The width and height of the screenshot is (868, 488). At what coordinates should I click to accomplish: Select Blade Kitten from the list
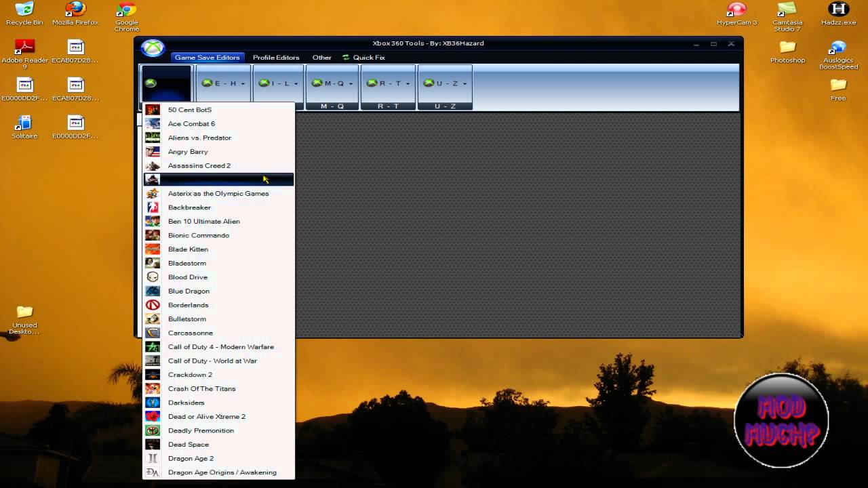[218, 249]
